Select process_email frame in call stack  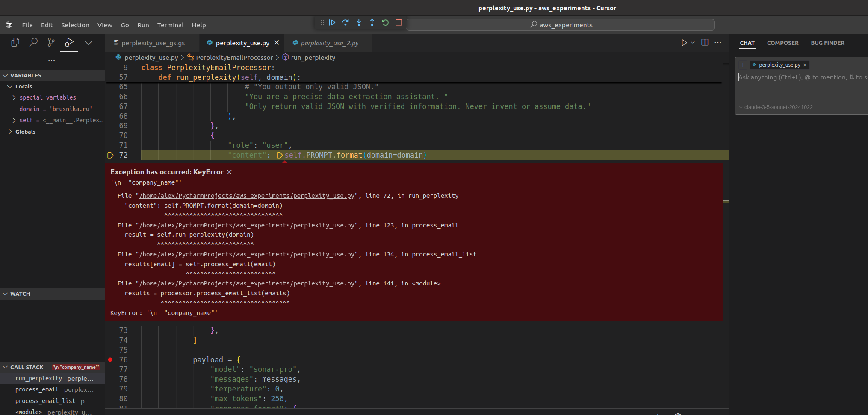37,390
